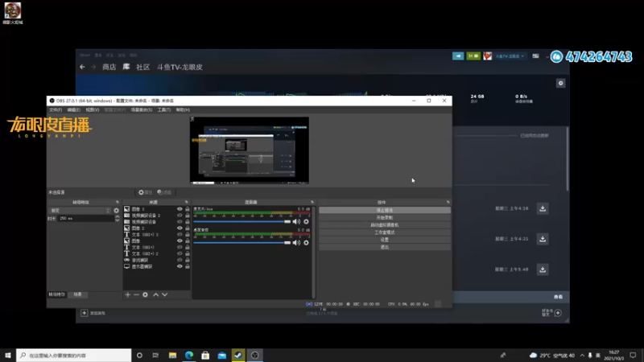Adjust the 麦克风/Aux volume slider
Screen dimensions: 644x362
point(242,222)
